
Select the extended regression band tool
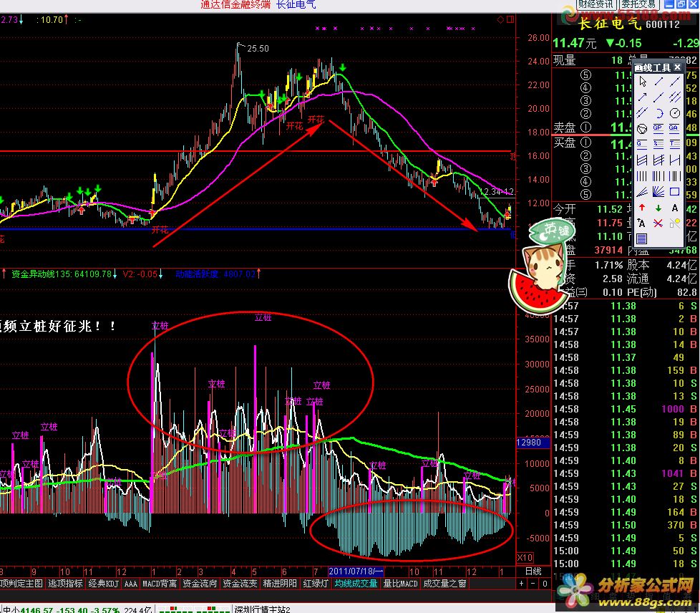pos(658,160)
